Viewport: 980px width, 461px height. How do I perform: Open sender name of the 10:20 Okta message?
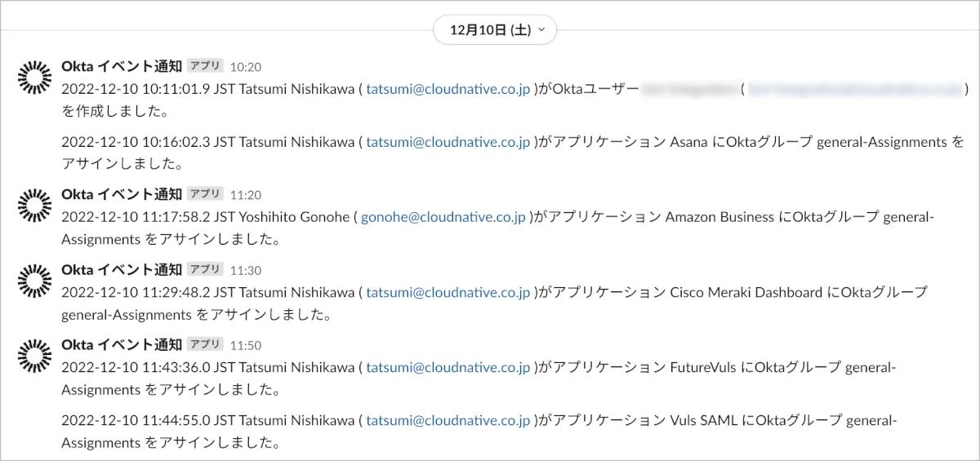click(x=122, y=66)
